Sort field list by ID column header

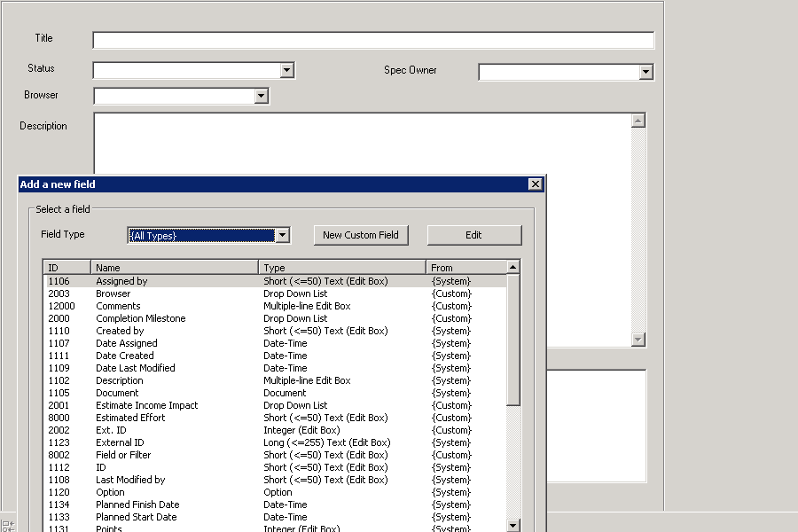[x=66, y=267]
